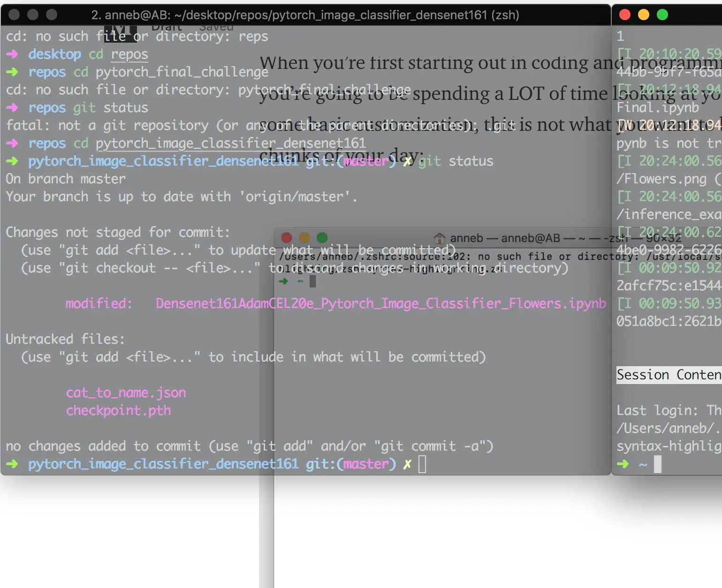Minimize the right-side terminal window

tap(644, 15)
